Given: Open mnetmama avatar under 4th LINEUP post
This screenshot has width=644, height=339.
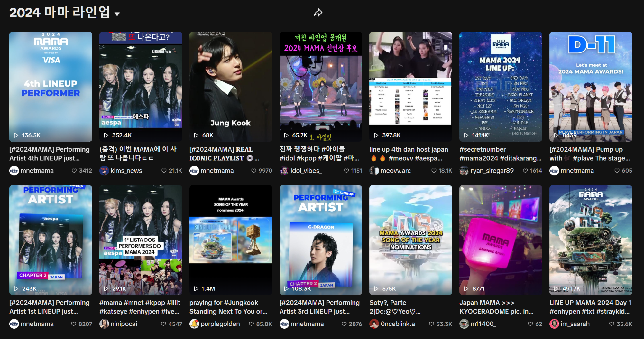Looking at the screenshot, I should [14, 171].
